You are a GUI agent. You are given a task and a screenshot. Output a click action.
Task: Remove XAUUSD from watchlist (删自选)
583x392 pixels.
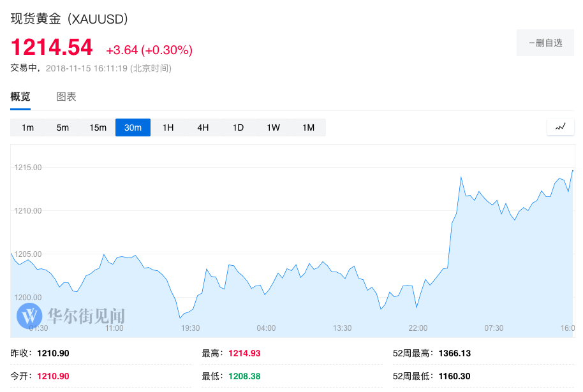point(545,43)
